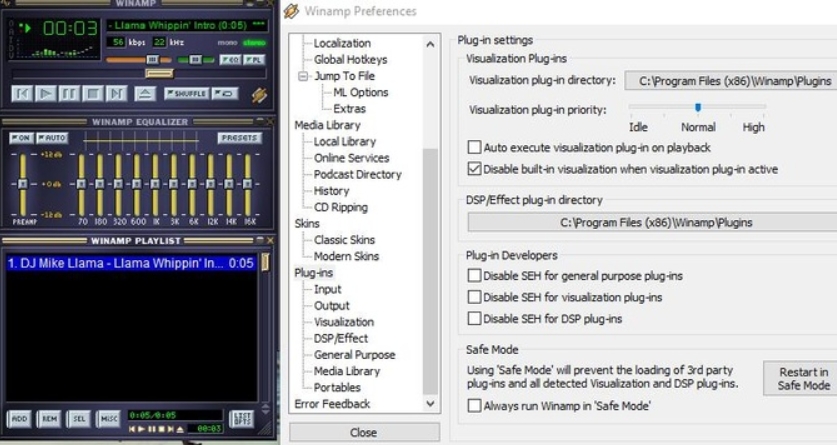Click the mini stop icon in the Playlist window
The image size is (837, 445).
click(161, 429)
